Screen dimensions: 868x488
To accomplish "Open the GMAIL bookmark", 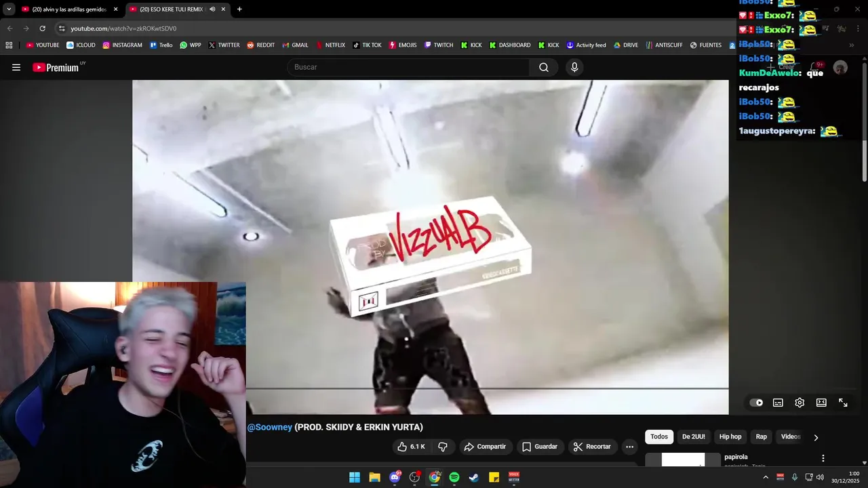I will tap(295, 45).
